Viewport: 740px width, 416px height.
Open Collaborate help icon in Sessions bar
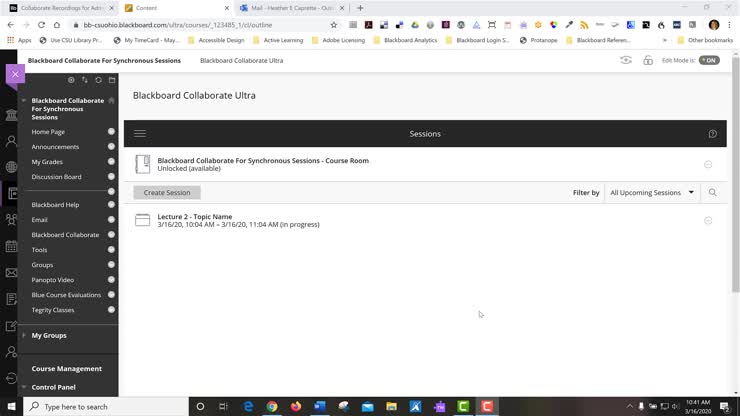(x=713, y=134)
